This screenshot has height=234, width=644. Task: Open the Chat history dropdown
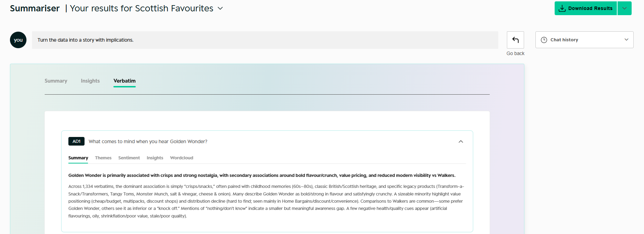pyautogui.click(x=584, y=40)
